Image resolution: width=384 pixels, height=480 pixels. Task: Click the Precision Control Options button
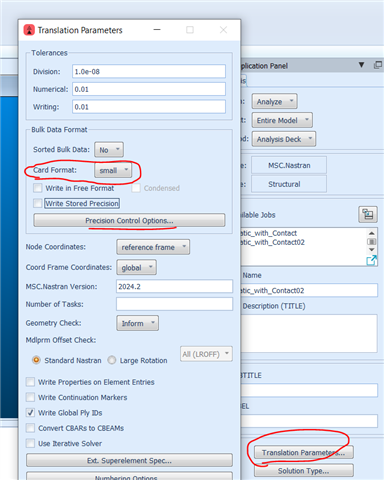pos(129,220)
